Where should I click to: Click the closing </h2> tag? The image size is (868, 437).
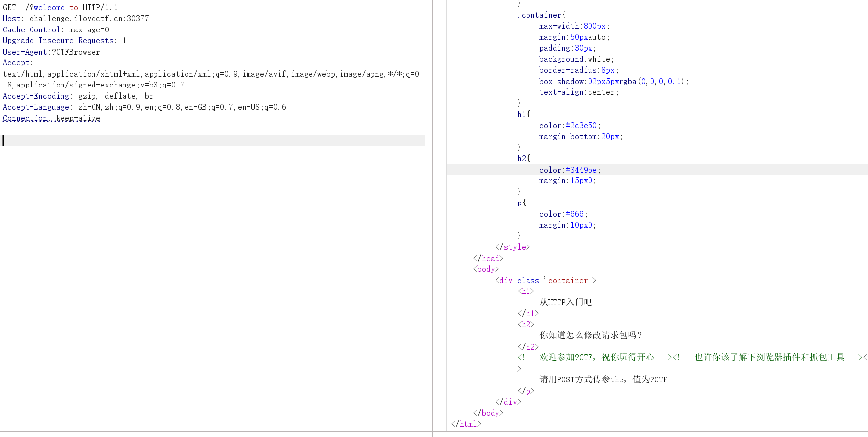(x=528, y=347)
